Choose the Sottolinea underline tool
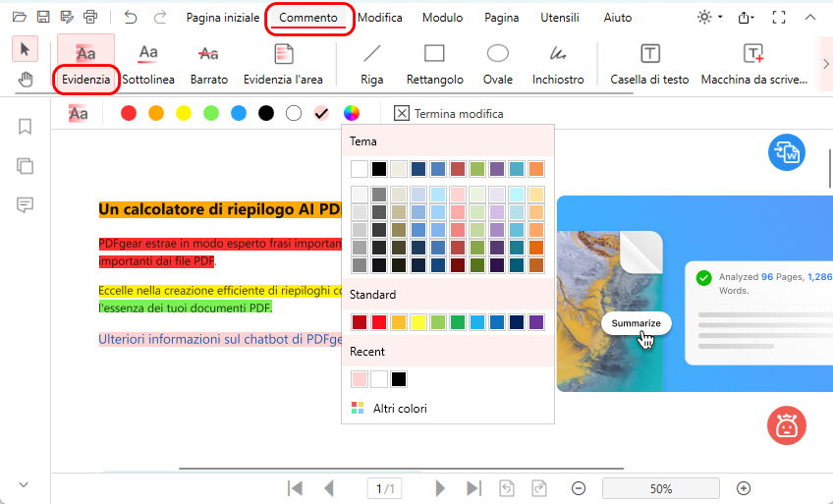Viewport: 833px width, 504px height. 148,65
